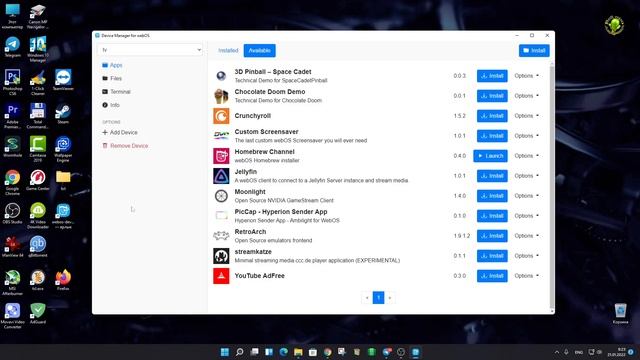The image size is (640, 360).
Task: Select the Jellyfin triangle app icon
Action: tap(221, 176)
